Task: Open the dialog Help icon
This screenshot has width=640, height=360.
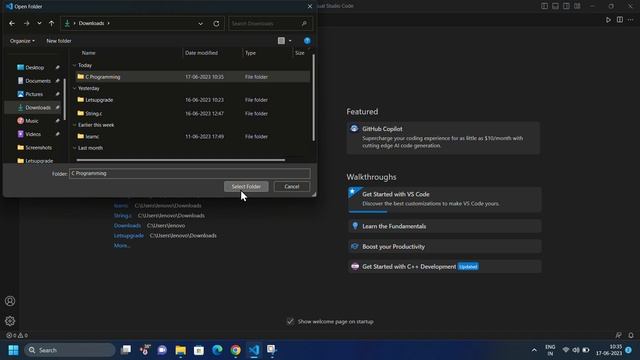Action: [307, 41]
